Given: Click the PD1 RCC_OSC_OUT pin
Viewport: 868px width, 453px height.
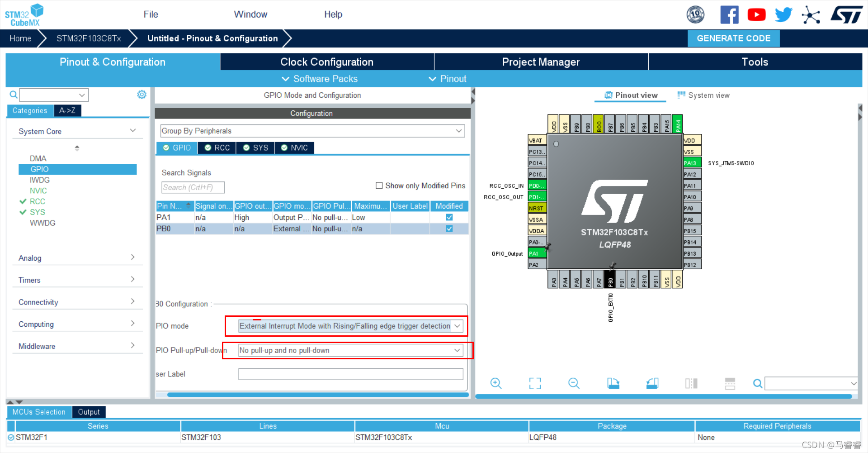Looking at the screenshot, I should pos(537,197).
